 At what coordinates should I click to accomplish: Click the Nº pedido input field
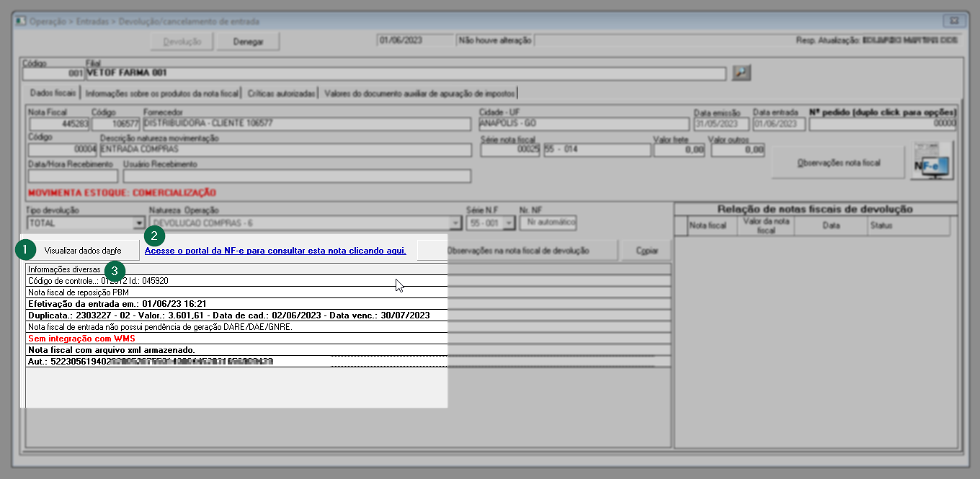883,124
